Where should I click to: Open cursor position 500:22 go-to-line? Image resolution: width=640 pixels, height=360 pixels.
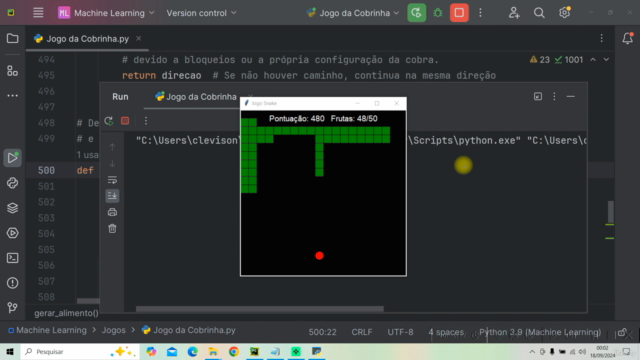tap(322, 332)
